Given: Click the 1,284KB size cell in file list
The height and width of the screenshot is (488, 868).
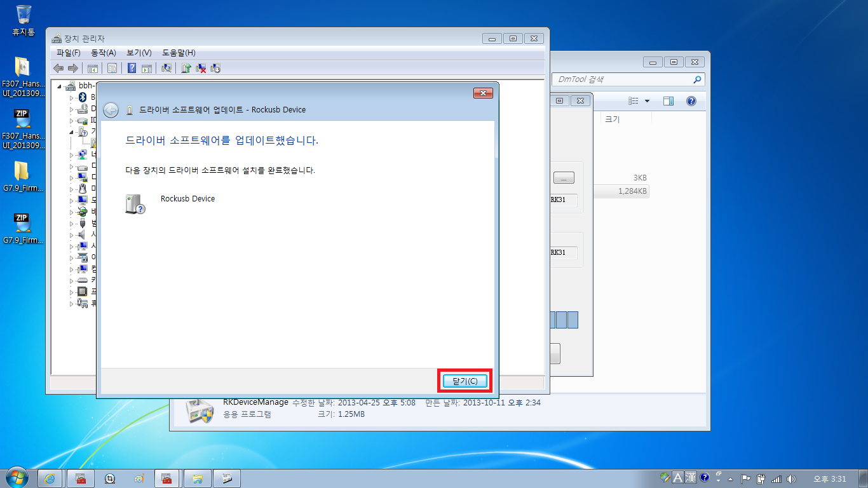Looking at the screenshot, I should point(632,191).
